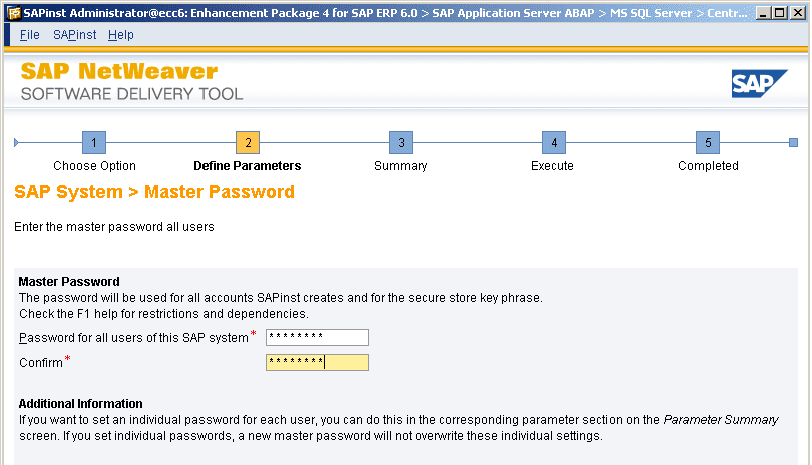
Task: Click the SAP logo
Action: click(759, 83)
